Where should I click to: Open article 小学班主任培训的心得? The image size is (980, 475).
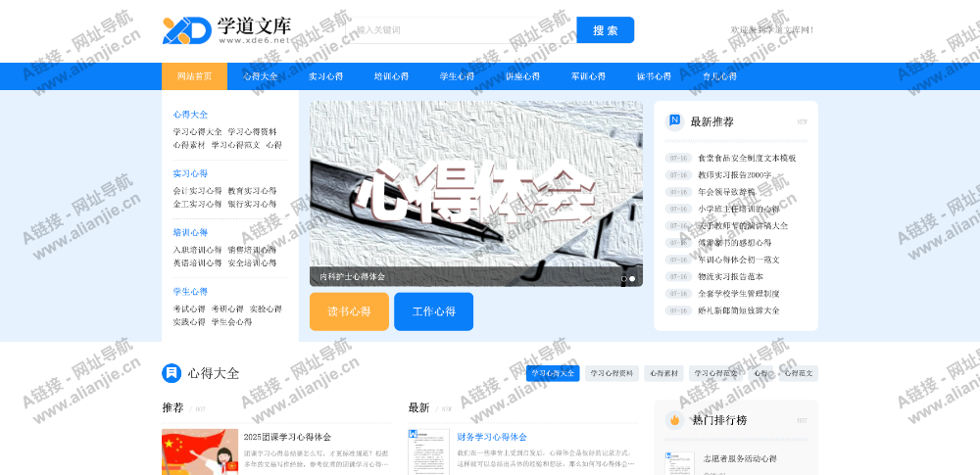point(739,209)
